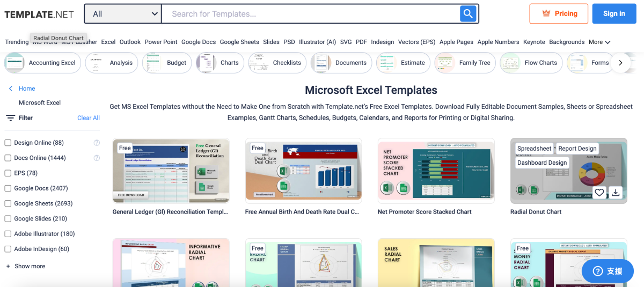Viewport: 644px width, 287px height.
Task: Click the Search for Templates input field
Action: (310, 14)
